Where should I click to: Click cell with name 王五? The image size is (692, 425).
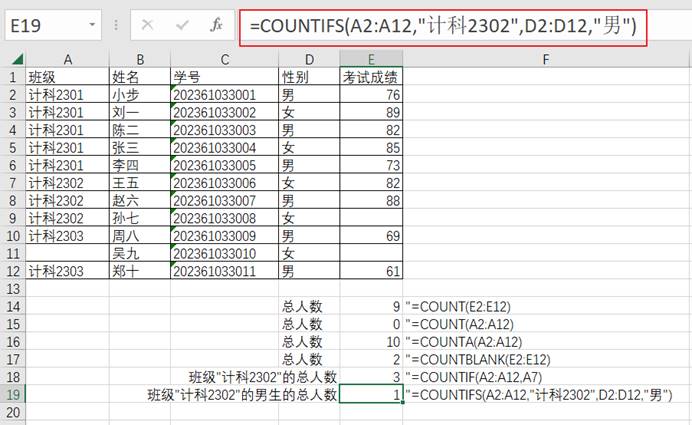pos(139,183)
